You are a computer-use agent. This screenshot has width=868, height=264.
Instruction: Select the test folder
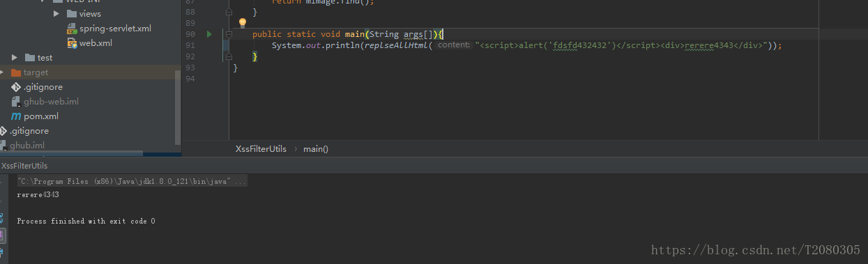pyautogui.click(x=45, y=58)
